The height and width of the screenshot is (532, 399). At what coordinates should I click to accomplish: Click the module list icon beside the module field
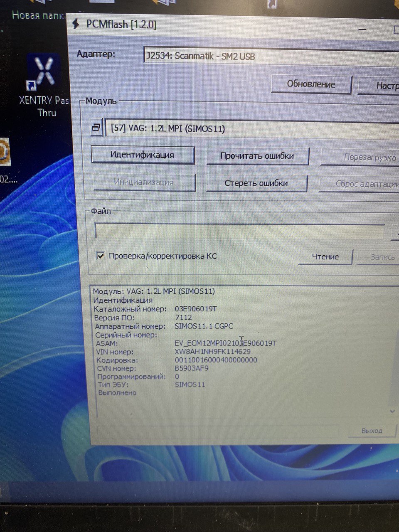point(96,128)
